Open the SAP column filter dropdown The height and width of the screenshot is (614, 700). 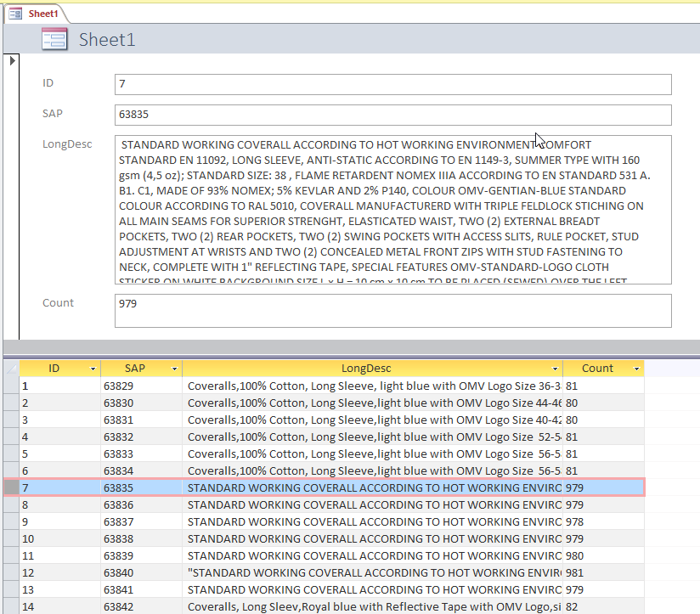(x=174, y=369)
